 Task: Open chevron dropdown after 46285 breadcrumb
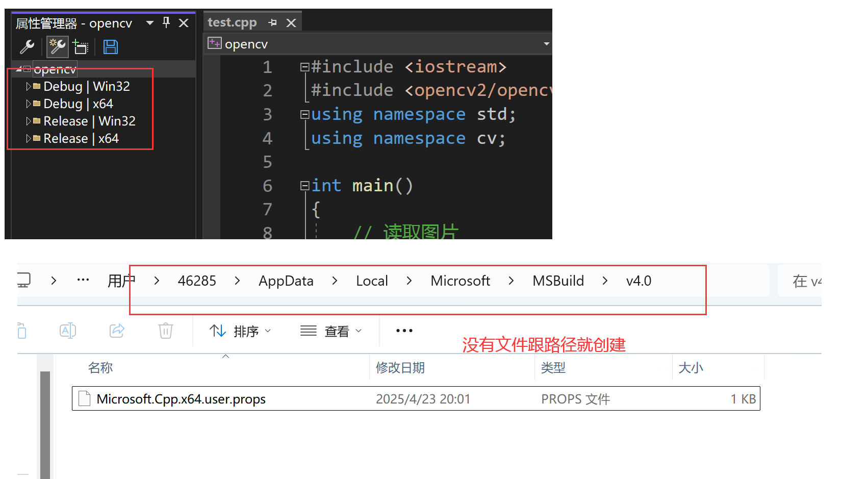[x=237, y=281]
